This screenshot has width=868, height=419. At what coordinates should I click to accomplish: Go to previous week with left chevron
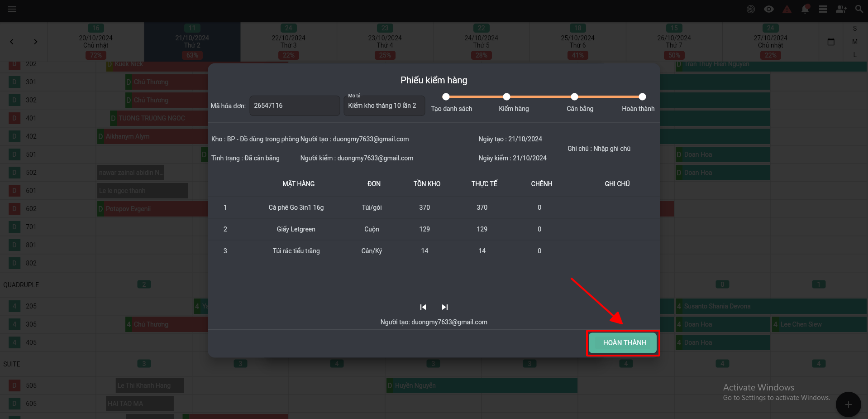12,42
